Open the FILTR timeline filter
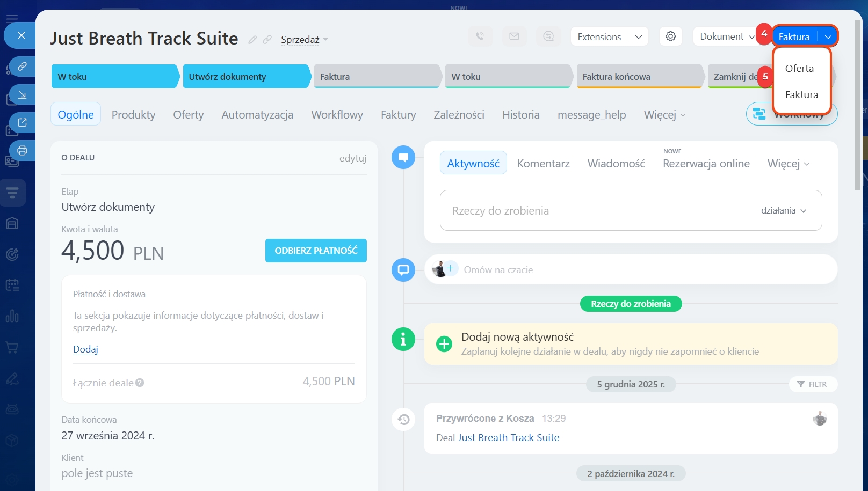This screenshot has width=868, height=491. (812, 384)
